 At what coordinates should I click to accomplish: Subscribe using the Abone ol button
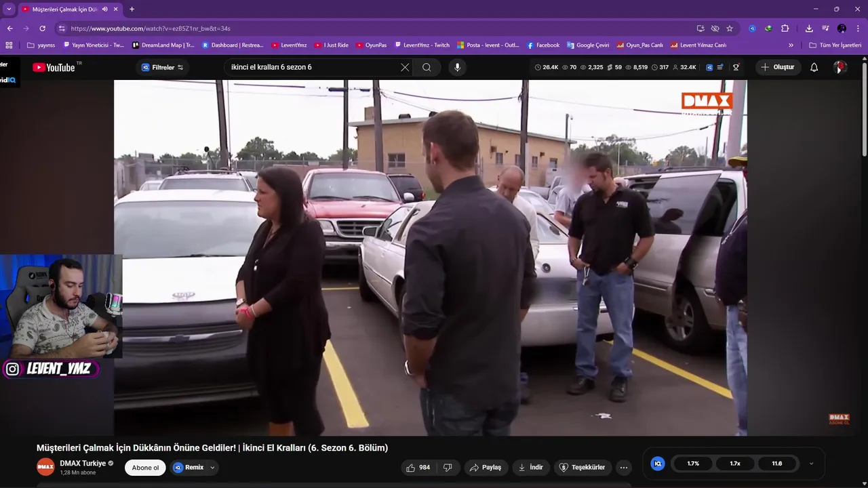pos(145,468)
